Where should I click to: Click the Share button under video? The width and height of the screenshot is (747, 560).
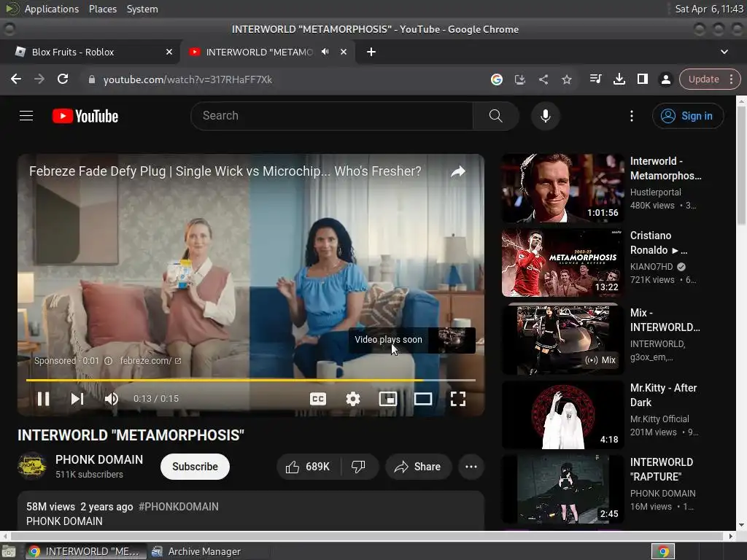click(x=418, y=467)
